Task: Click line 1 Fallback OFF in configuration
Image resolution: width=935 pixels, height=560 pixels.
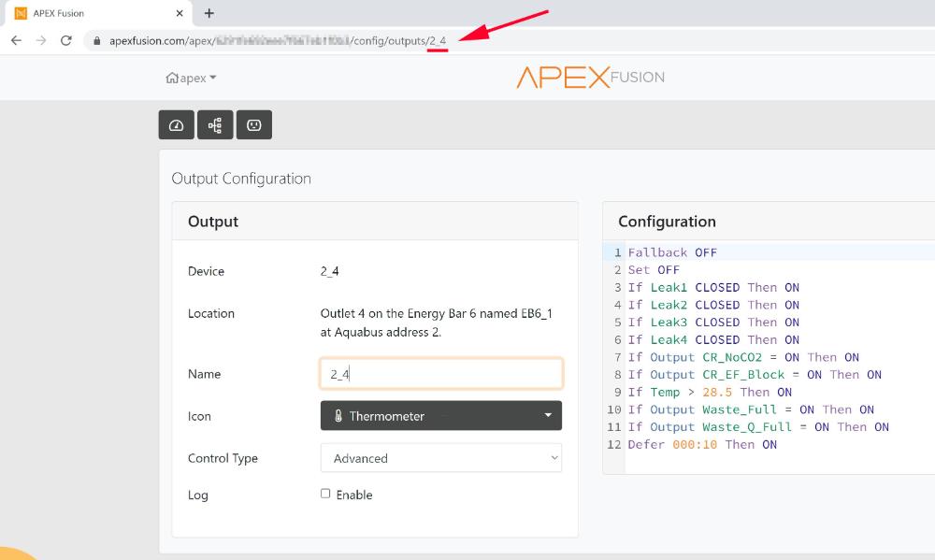Action: point(672,252)
